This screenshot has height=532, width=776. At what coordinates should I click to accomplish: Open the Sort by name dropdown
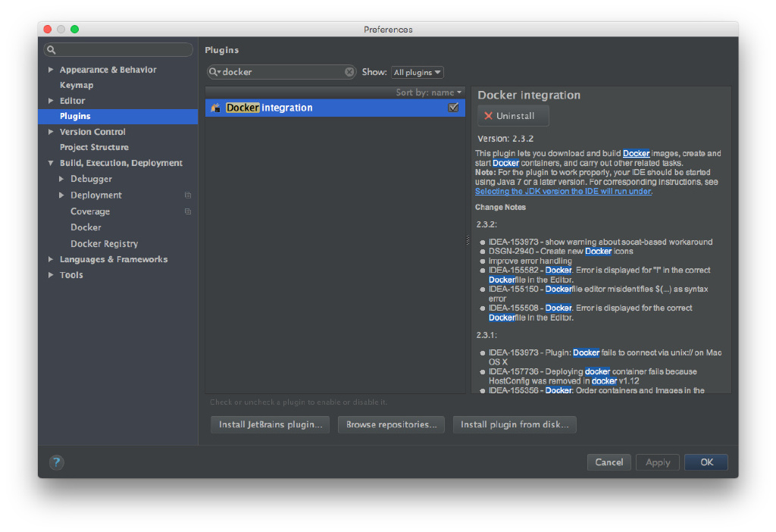point(429,92)
